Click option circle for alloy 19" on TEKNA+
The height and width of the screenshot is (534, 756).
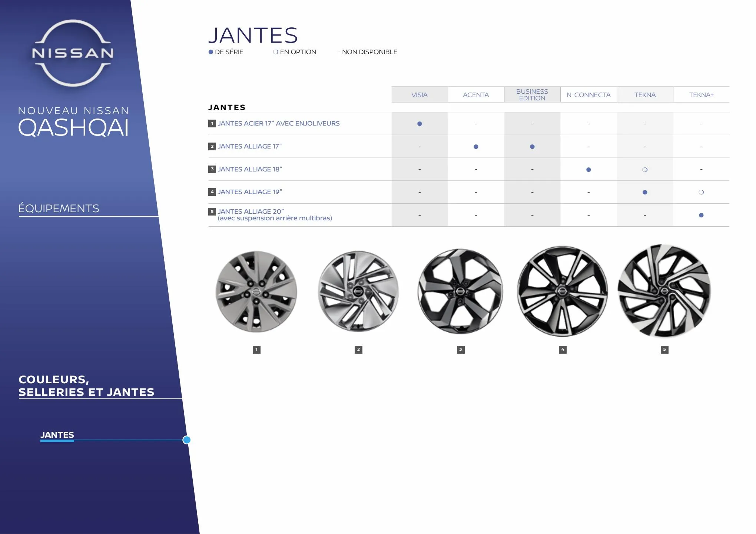[x=701, y=192]
